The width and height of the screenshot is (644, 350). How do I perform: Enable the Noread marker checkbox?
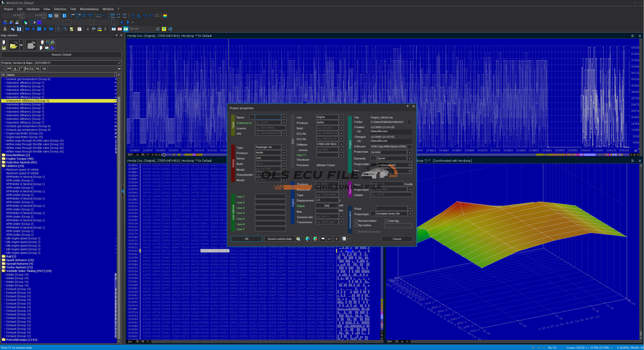[x=356, y=221]
